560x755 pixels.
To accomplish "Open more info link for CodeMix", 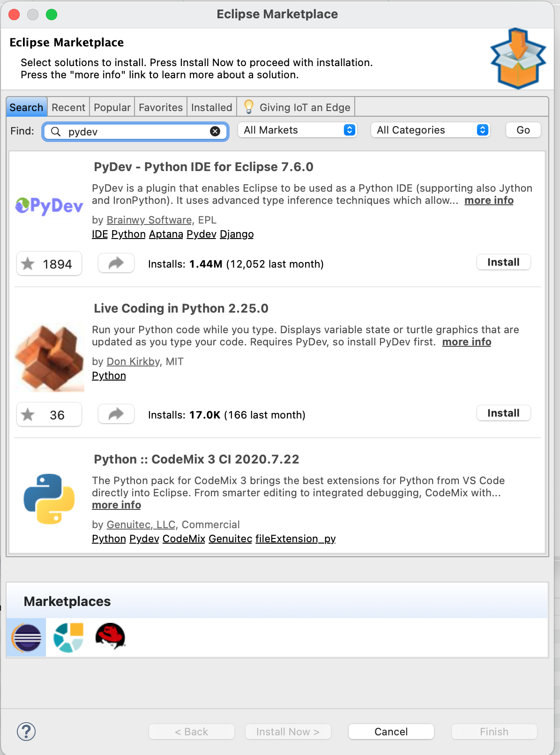I will click(x=116, y=505).
